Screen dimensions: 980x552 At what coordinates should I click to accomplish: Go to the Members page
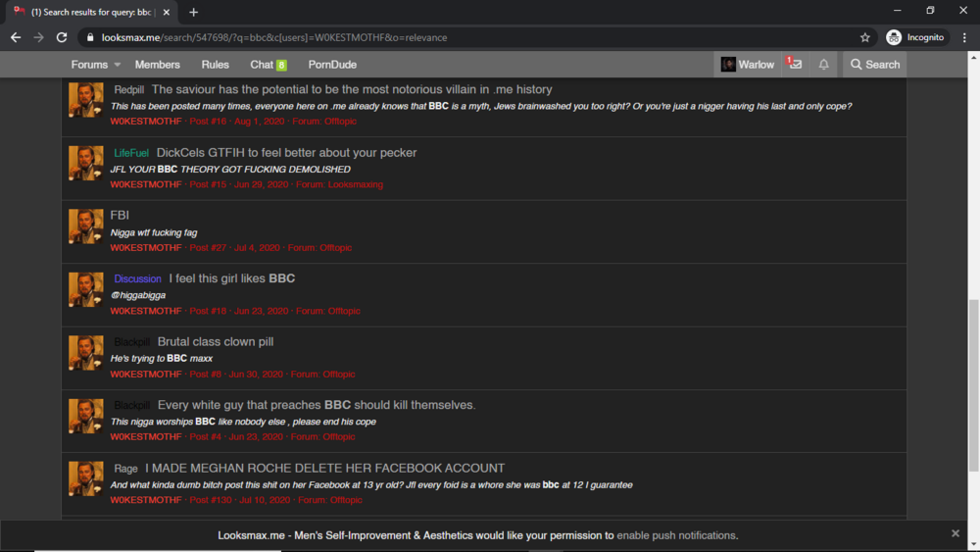point(158,65)
